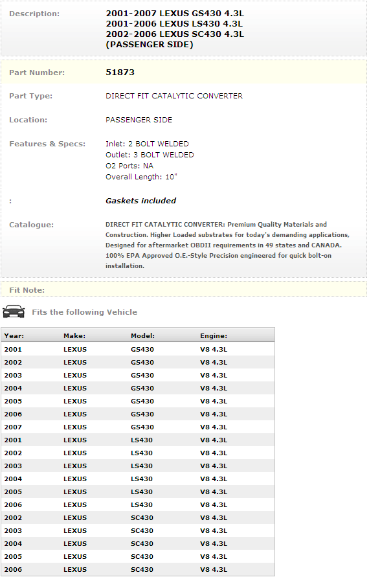Click the Gaskets included text

click(140, 201)
